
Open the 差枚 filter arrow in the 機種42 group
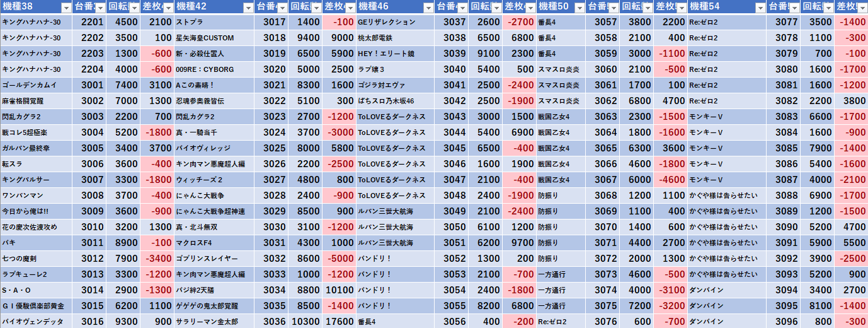[351, 8]
